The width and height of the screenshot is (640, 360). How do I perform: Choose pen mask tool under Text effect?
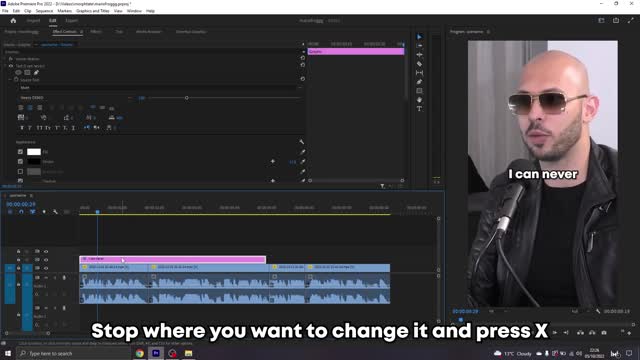point(36,73)
